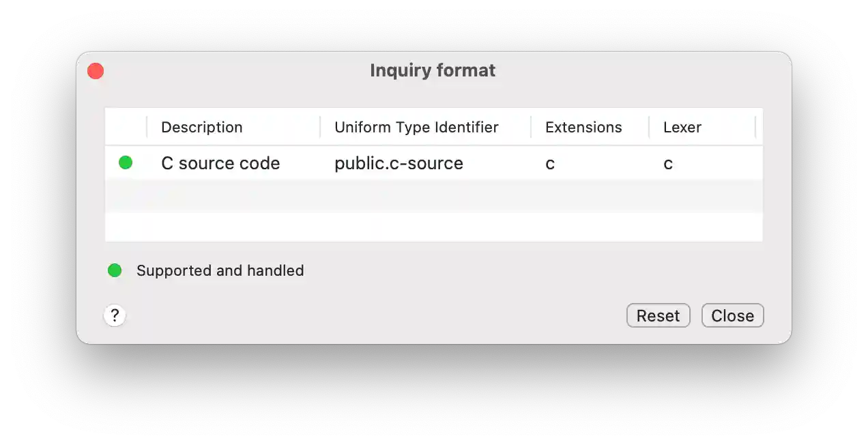Click the help question mark icon
Viewport: 868px width, 445px height.
115,315
